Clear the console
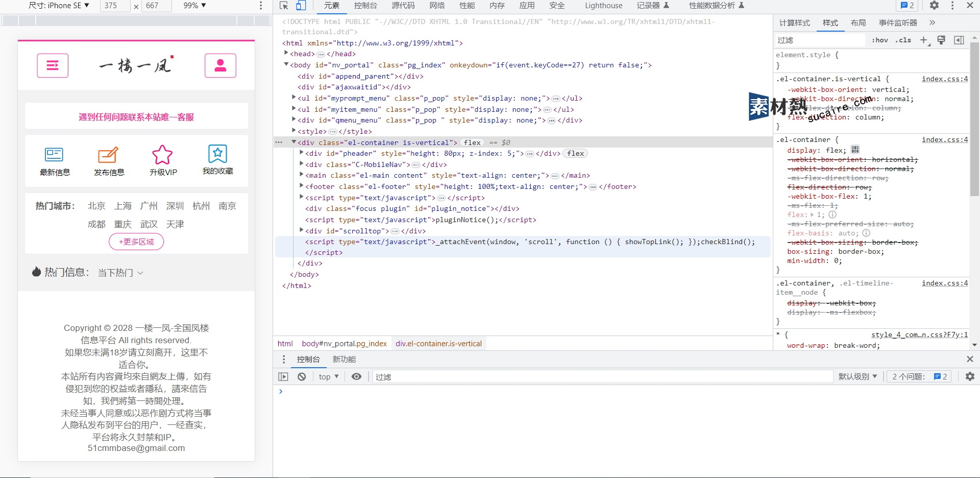Image resolution: width=980 pixels, height=478 pixels. coord(302,376)
